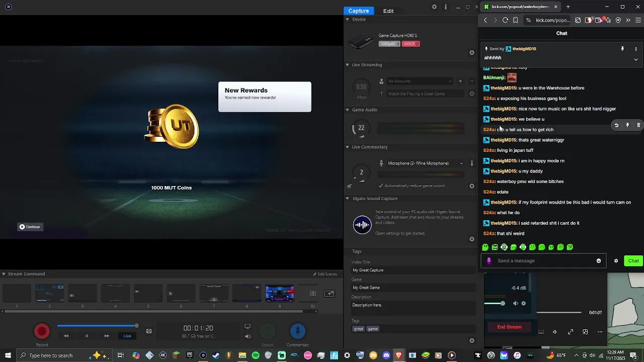Viewport: 644px width, 362px height.
Task: End the stream in background window
Action: click(509, 327)
